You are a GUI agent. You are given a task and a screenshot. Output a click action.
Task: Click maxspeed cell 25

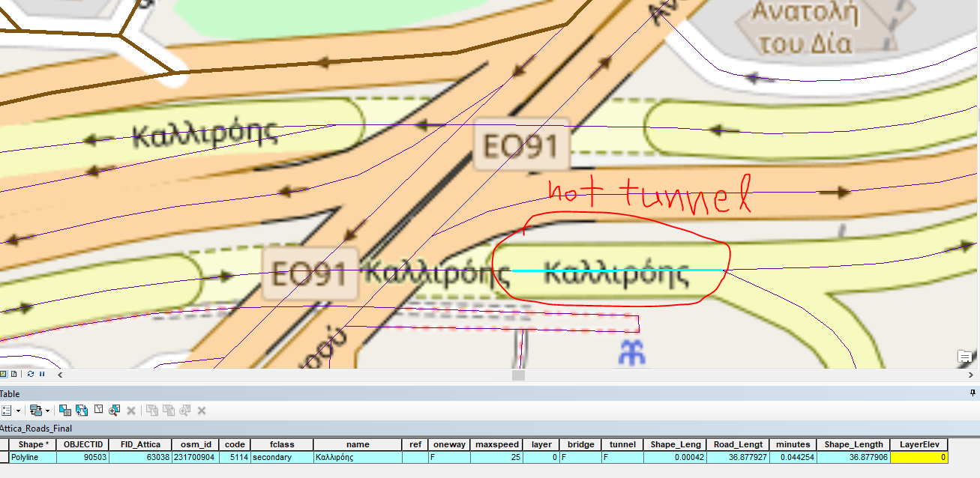[496, 456]
